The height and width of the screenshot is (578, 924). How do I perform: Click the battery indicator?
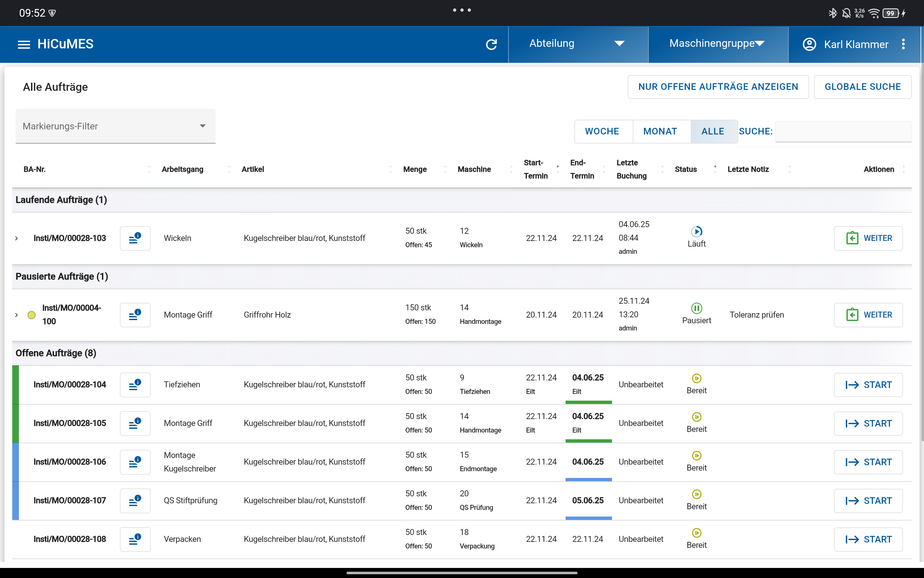891,13
